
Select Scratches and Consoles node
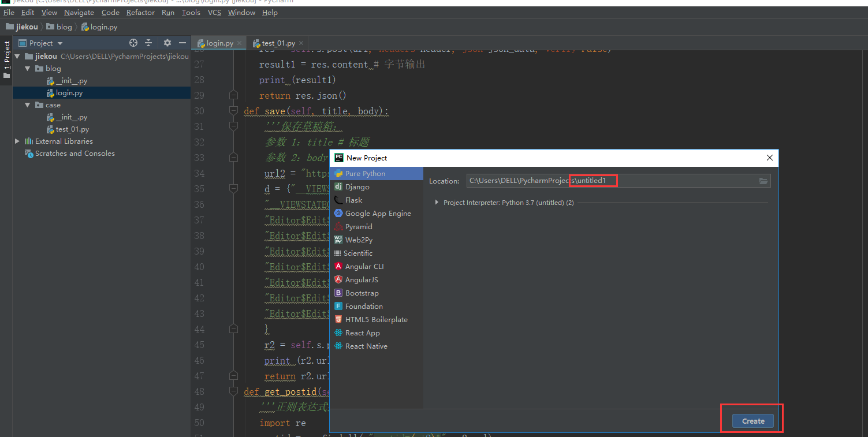70,154
